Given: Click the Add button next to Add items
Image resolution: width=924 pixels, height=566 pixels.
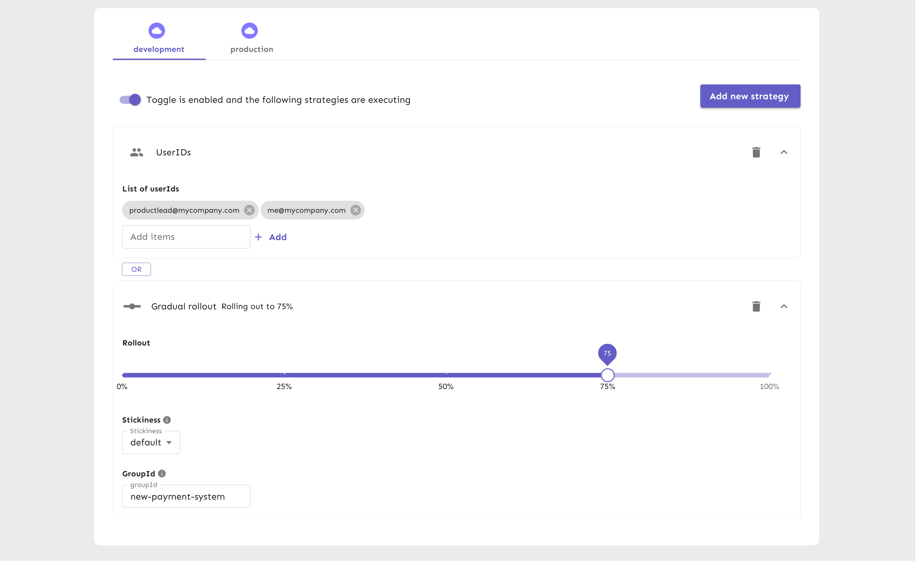Looking at the screenshot, I should point(271,237).
